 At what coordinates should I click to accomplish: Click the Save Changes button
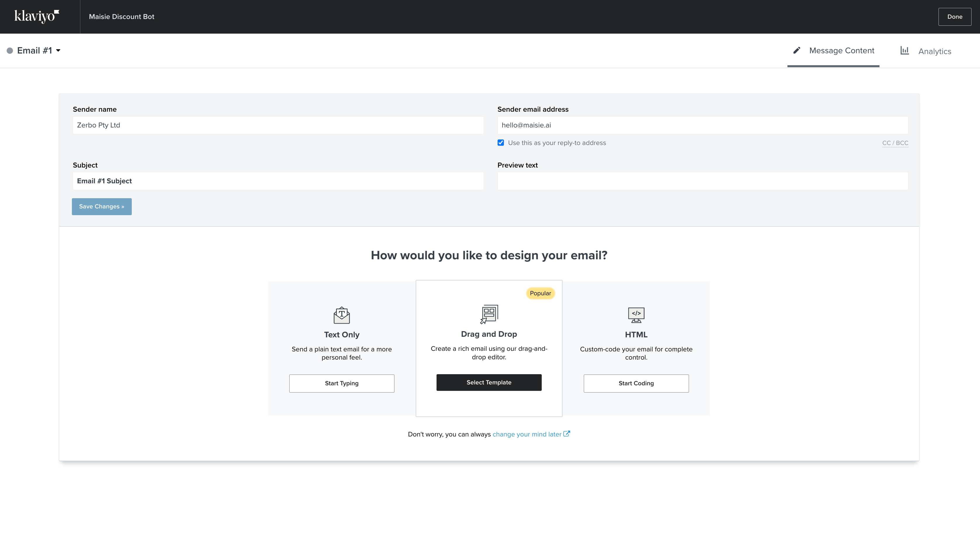(102, 206)
